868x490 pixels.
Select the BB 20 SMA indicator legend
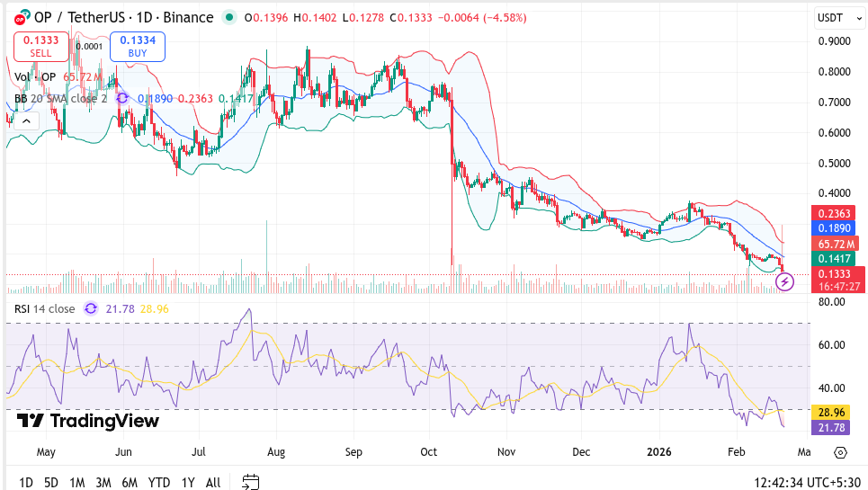click(x=59, y=98)
